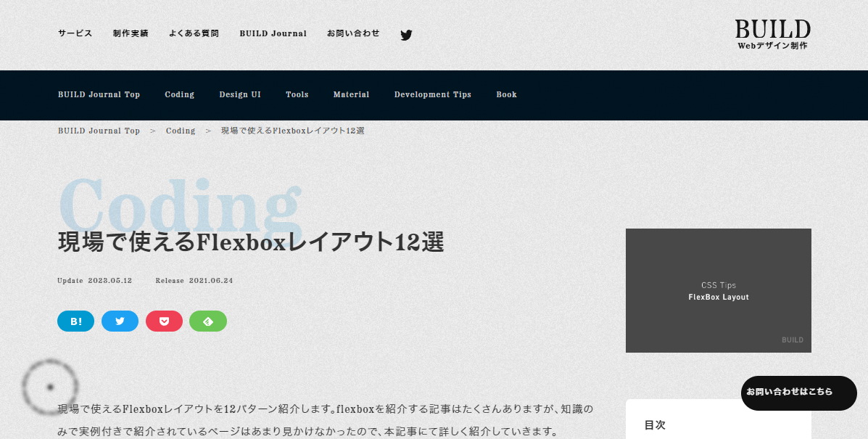Click the お問い合わせはこちら floating button

[x=799, y=393]
